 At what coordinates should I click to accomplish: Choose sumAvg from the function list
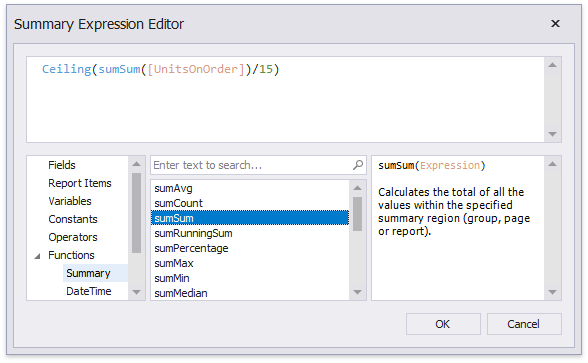pyautogui.click(x=250, y=188)
